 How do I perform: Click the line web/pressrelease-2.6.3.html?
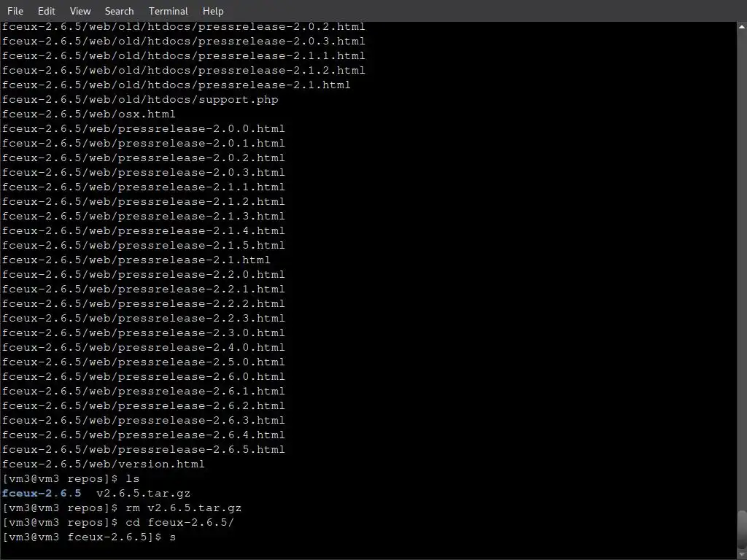pos(144,421)
